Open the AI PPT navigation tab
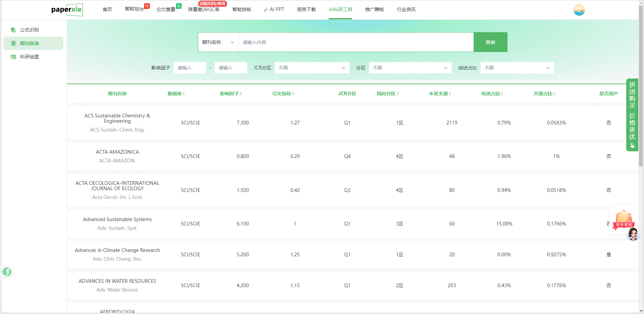Image resolution: width=644 pixels, height=314 pixels. (x=274, y=9)
